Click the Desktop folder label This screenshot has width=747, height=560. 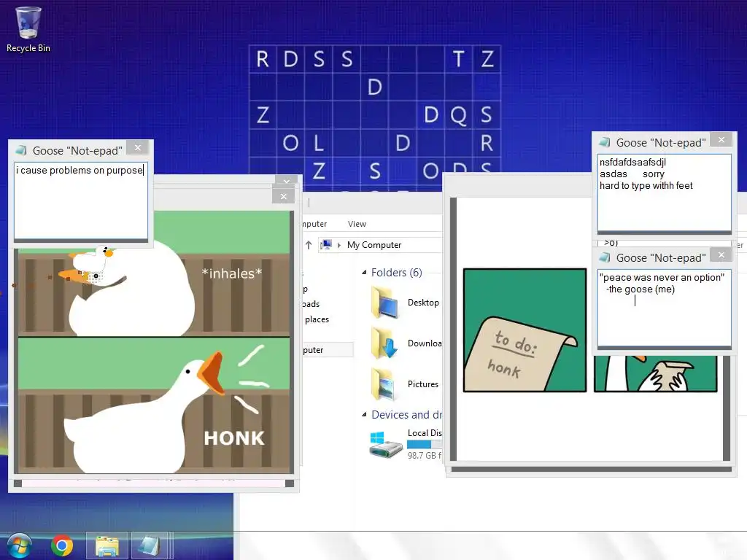click(423, 303)
